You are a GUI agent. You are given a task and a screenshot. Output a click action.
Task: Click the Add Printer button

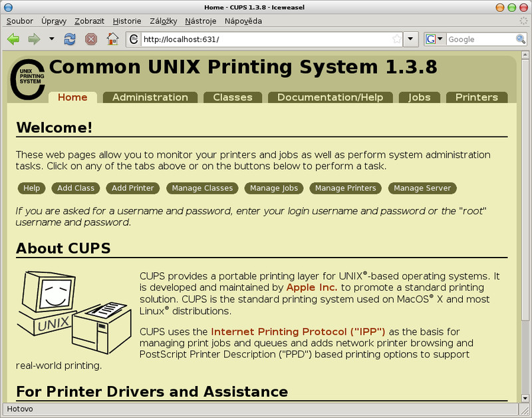[132, 188]
